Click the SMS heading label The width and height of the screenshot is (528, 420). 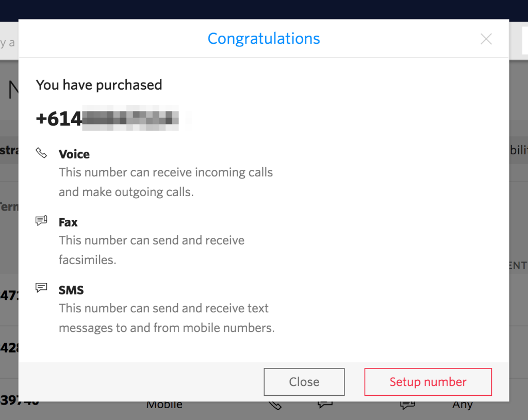coord(71,290)
